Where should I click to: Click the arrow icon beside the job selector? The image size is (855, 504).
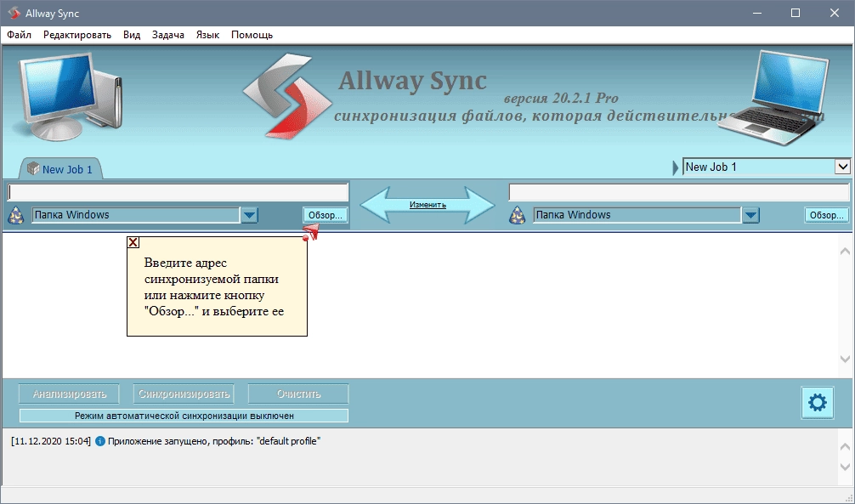(x=677, y=167)
